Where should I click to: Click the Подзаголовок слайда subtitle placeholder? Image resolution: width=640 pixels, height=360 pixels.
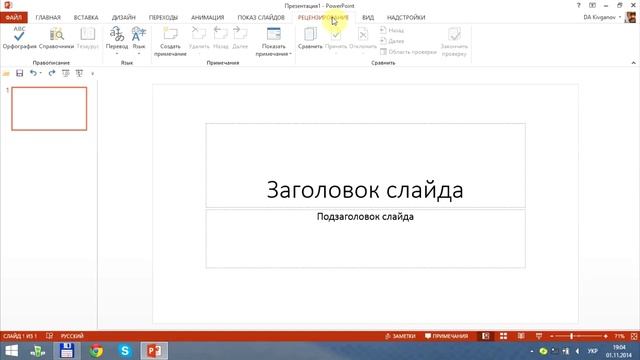point(365,239)
